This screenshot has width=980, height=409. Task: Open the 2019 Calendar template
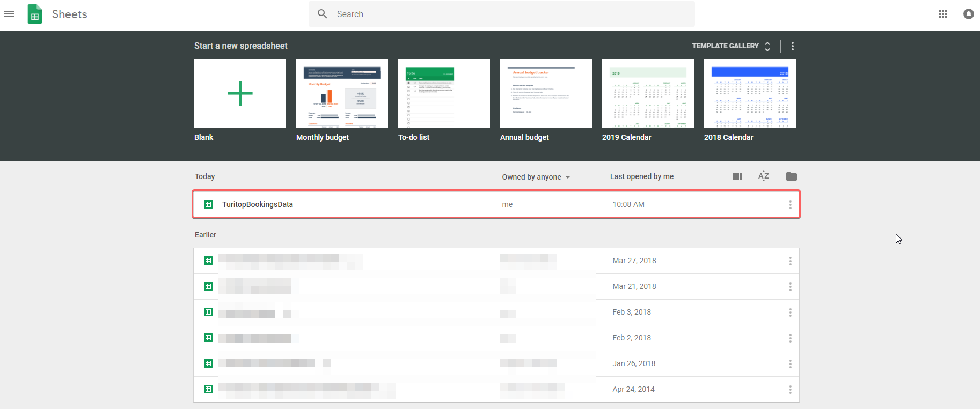pos(648,93)
